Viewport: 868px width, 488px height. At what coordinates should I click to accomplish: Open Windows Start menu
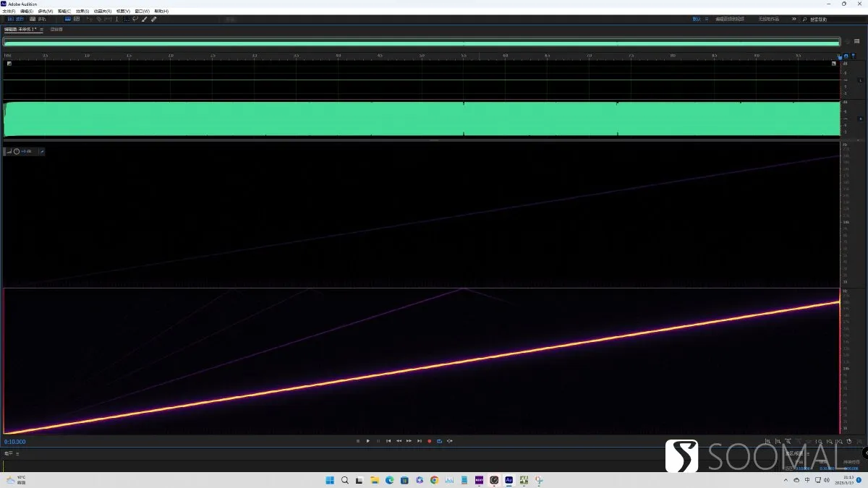point(330,480)
